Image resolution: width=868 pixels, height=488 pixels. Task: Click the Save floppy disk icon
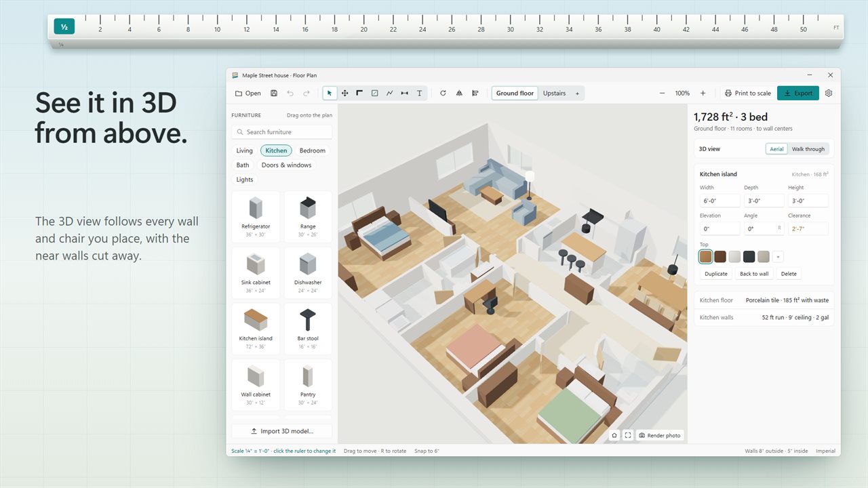click(x=274, y=94)
